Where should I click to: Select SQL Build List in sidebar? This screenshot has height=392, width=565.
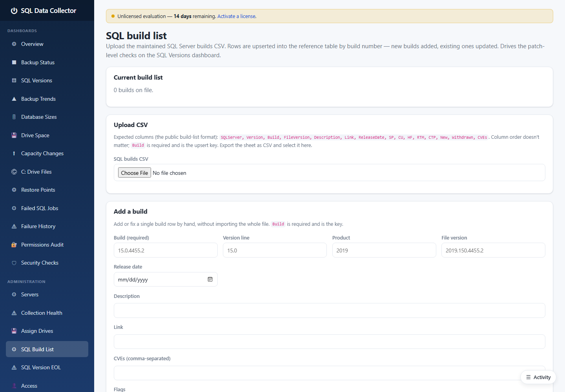click(x=47, y=349)
